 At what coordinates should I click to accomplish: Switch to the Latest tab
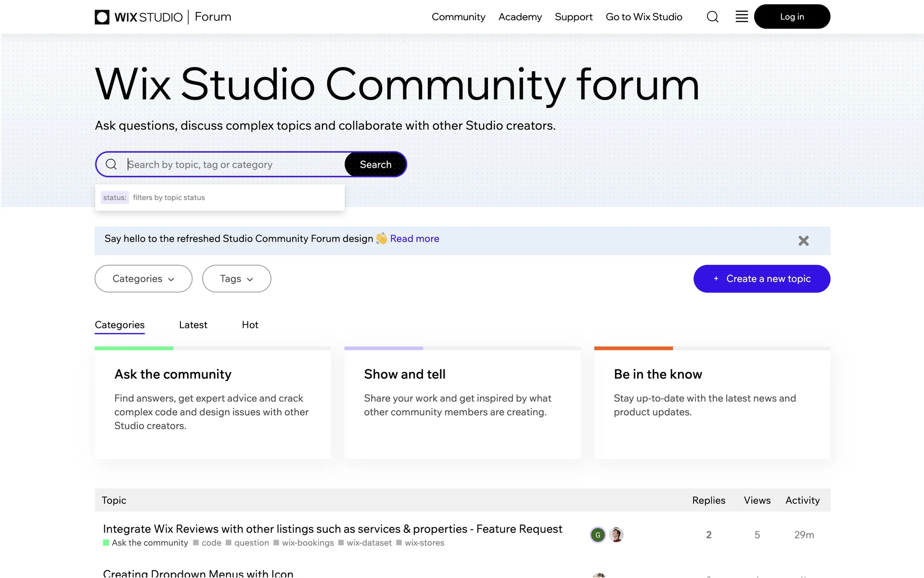coord(193,325)
